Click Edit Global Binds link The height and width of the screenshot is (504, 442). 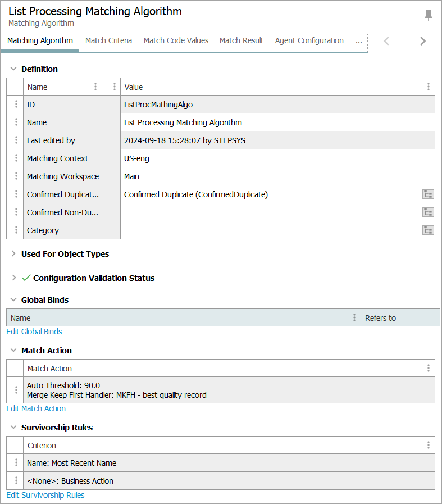click(x=34, y=332)
